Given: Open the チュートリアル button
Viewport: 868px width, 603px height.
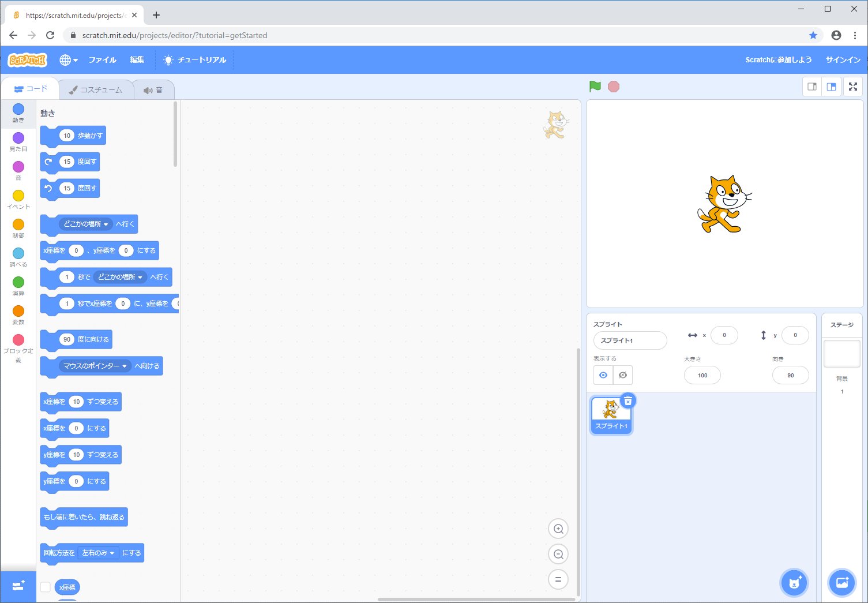Looking at the screenshot, I should tap(195, 60).
